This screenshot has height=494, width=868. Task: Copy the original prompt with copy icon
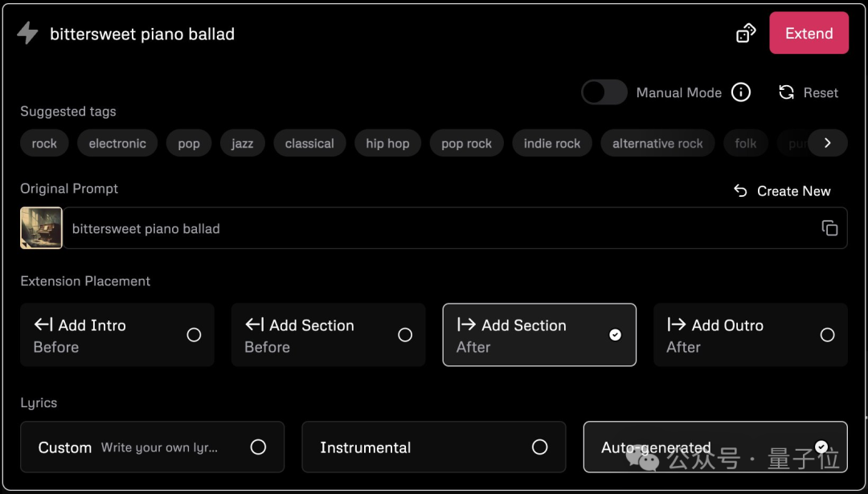(x=829, y=228)
